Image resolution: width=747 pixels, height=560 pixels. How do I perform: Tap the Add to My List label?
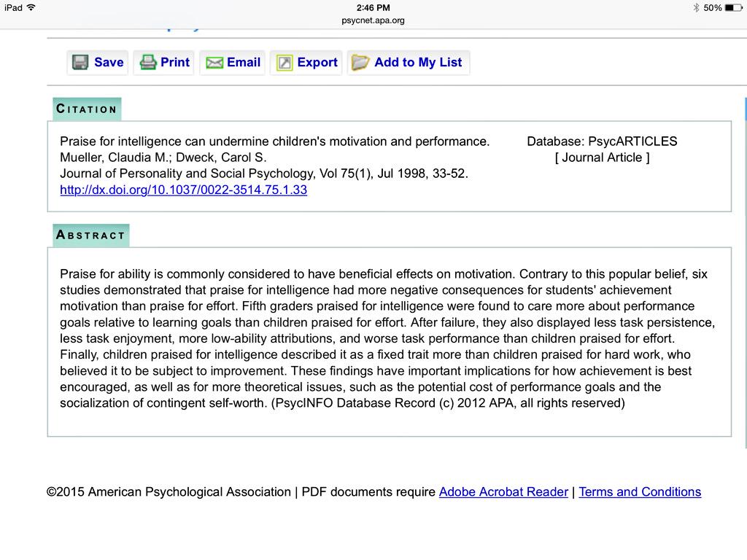click(x=418, y=63)
